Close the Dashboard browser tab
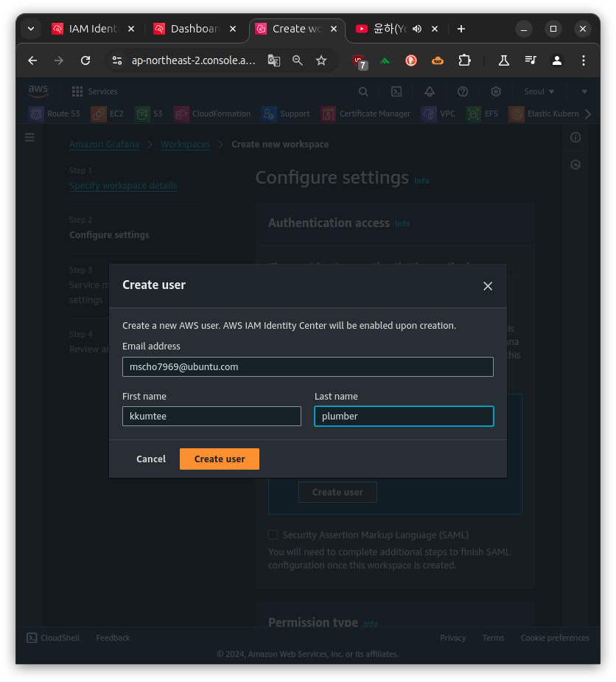The image size is (616, 682). pyautogui.click(x=233, y=29)
